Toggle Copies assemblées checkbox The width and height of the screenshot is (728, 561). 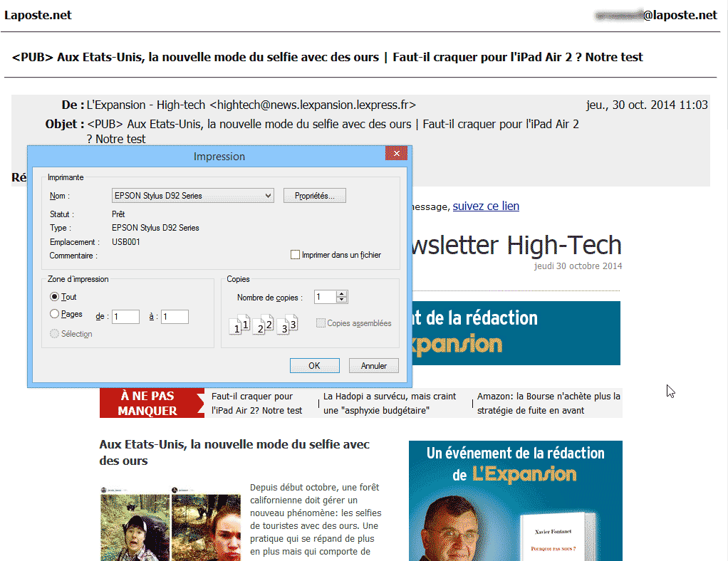tap(321, 323)
